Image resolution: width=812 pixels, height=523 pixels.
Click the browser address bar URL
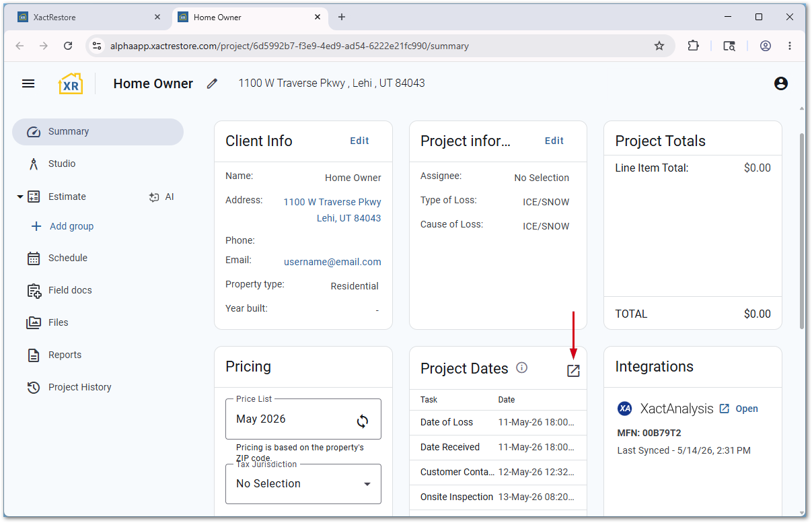[x=289, y=46]
